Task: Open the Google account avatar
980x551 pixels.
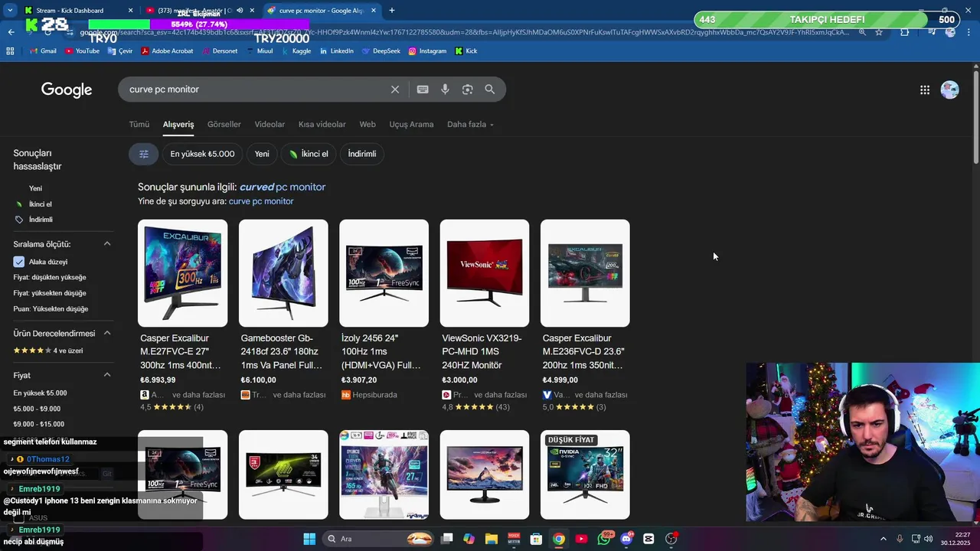Action: pyautogui.click(x=950, y=90)
